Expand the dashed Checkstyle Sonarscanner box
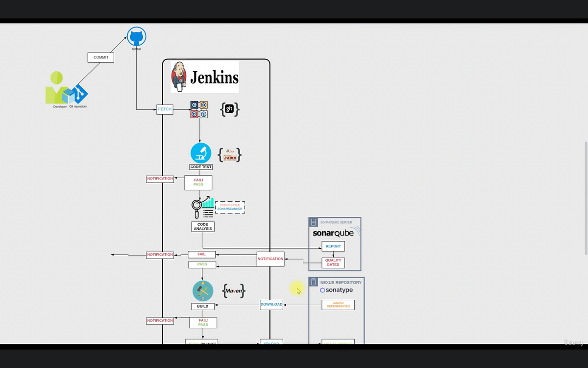Image resolution: width=588 pixels, height=368 pixels. 230,207
